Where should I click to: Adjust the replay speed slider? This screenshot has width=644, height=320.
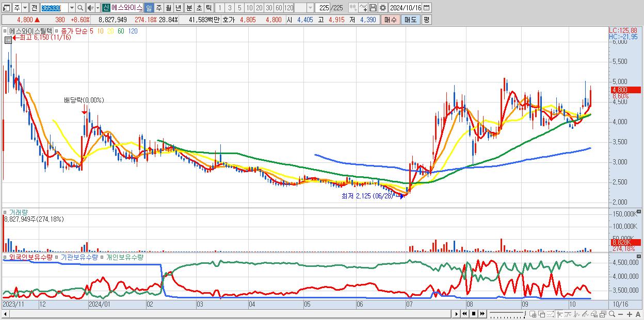click(x=507, y=314)
